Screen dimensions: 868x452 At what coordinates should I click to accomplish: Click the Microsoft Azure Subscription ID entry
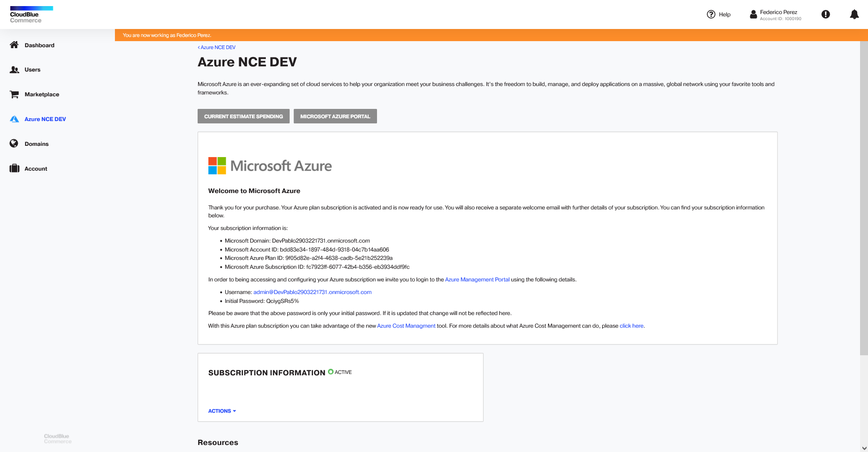[317, 267]
